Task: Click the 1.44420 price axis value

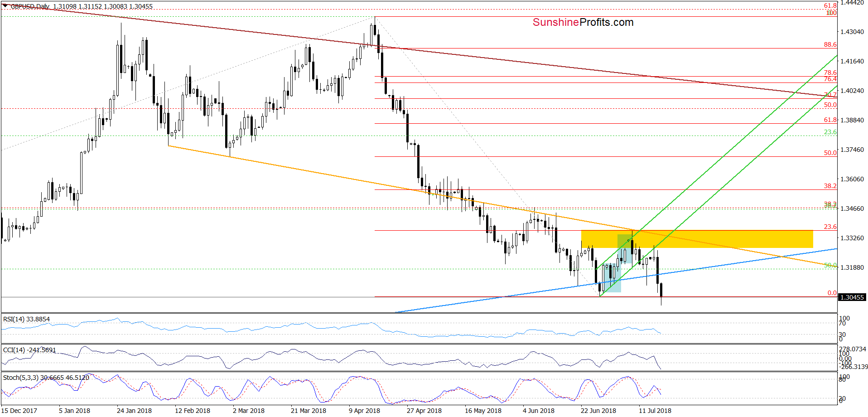Action: click(x=852, y=3)
